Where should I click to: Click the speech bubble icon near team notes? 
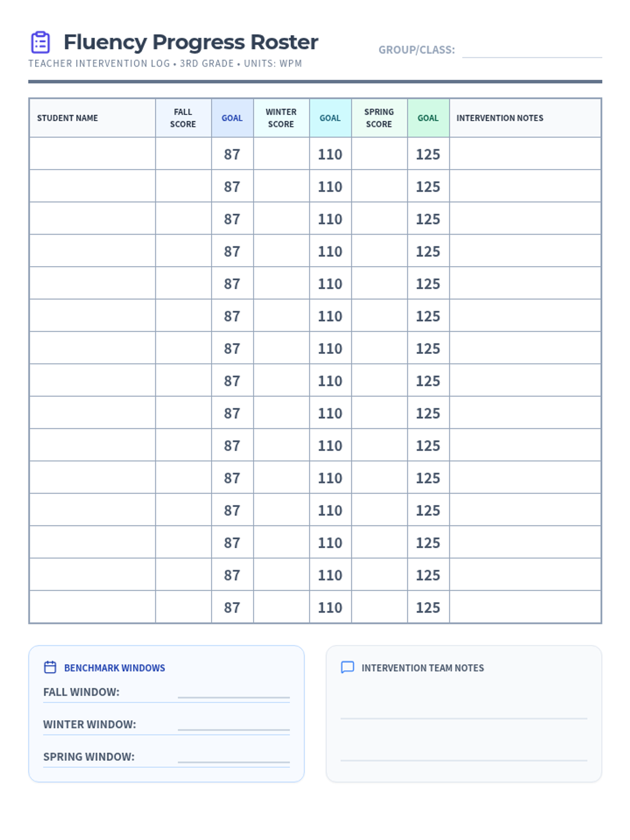tap(347, 667)
